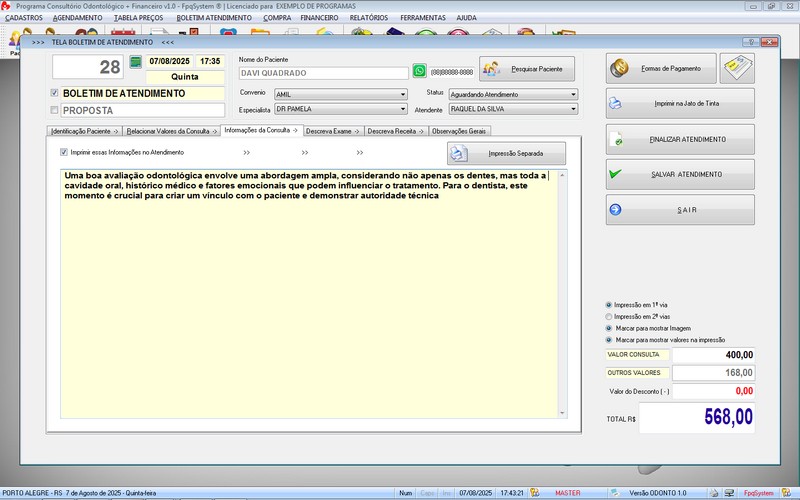Screen dimensions: 800x500
Task: Click the Valor do Desconto field
Action: pos(713,391)
